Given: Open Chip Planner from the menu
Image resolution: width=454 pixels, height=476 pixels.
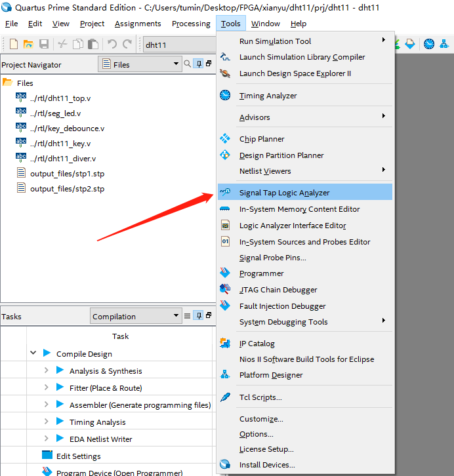Looking at the screenshot, I should click(305, 139).
